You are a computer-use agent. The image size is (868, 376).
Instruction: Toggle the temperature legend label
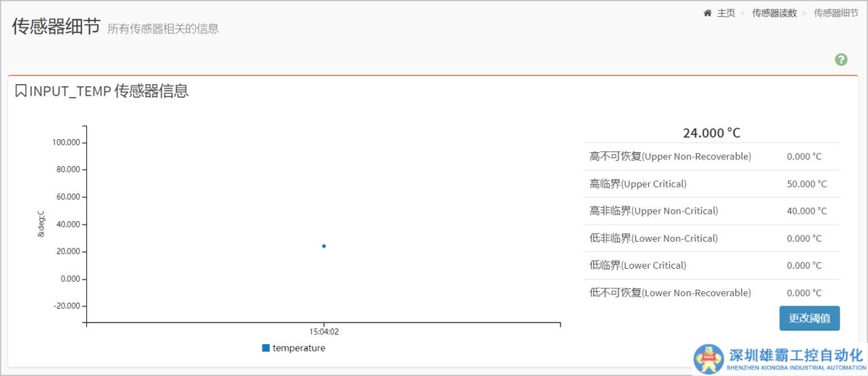(298, 348)
